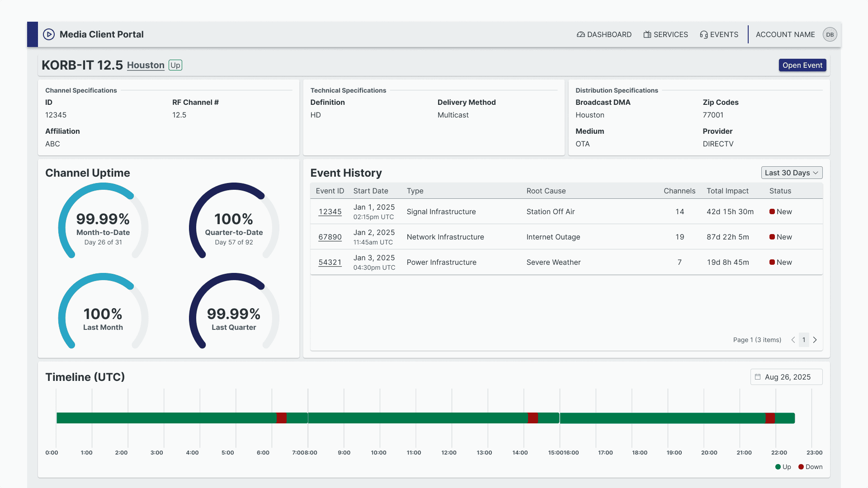Viewport: 868px width, 488px height.
Task: Open the Events menu item
Action: (719, 34)
